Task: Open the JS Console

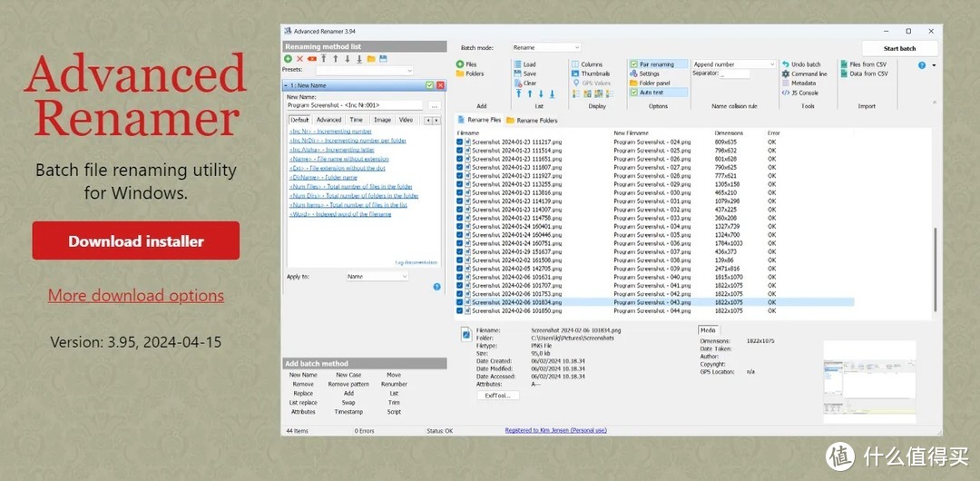Action: (800, 93)
